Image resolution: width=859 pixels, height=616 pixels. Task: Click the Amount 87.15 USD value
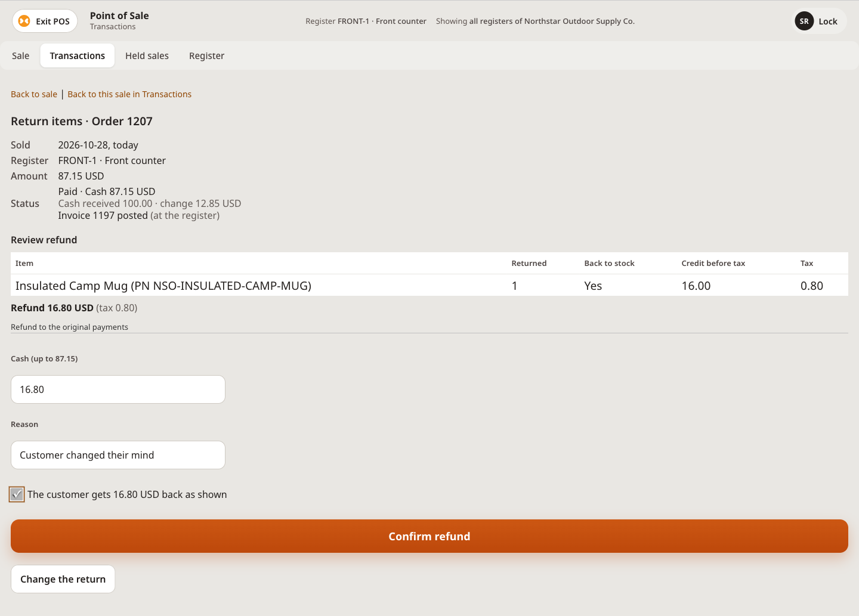pos(81,176)
